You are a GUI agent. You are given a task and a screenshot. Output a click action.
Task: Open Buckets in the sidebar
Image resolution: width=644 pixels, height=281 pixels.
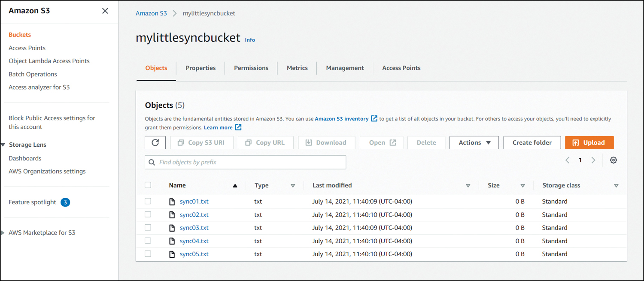point(20,35)
